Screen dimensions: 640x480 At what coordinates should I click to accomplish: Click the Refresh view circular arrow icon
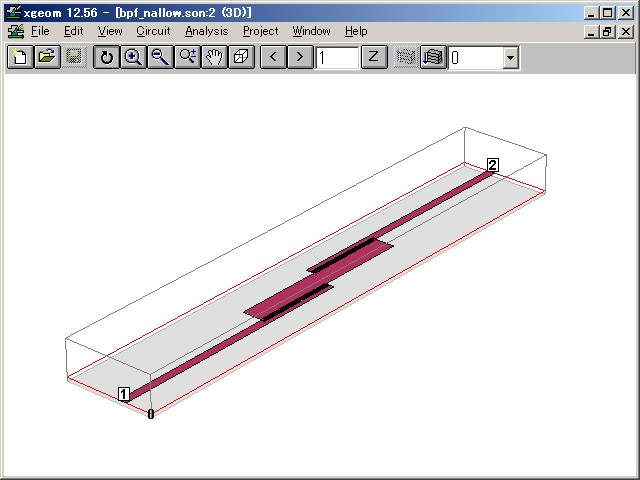tap(107, 57)
